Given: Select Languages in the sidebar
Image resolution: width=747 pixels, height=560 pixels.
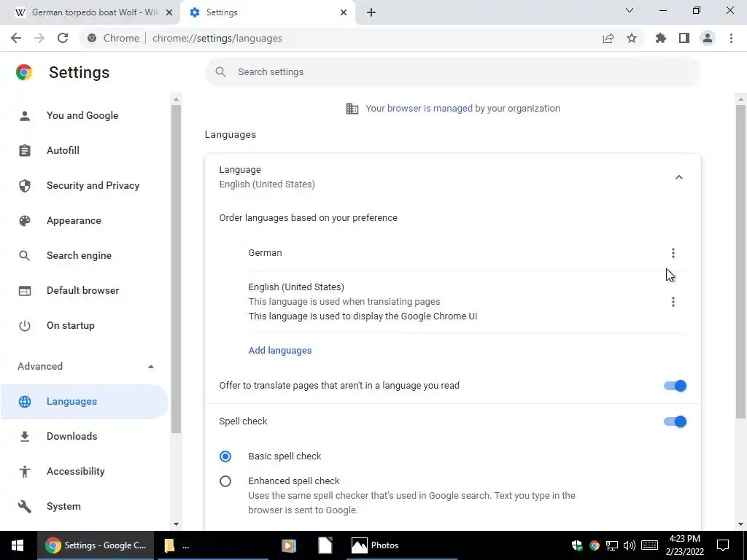Looking at the screenshot, I should point(84,402).
